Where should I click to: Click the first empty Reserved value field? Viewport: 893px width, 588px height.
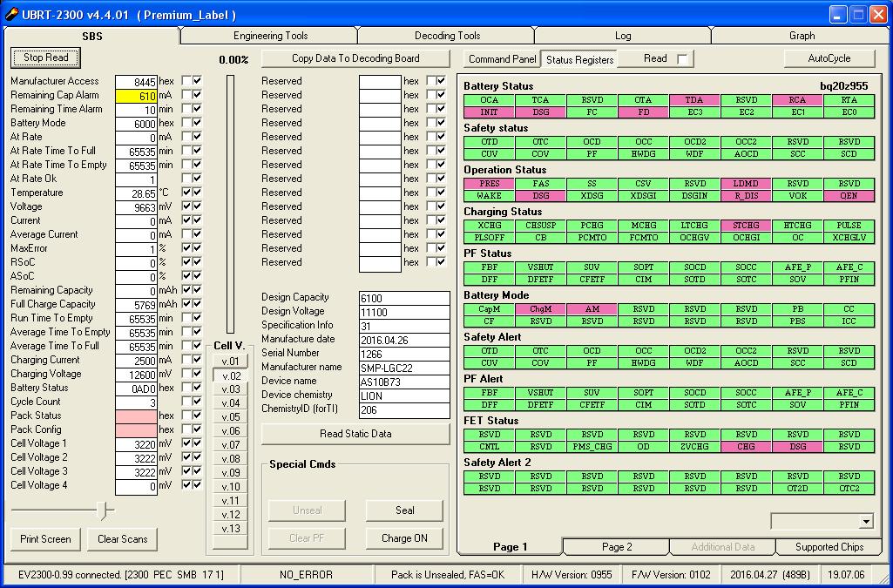(380, 82)
